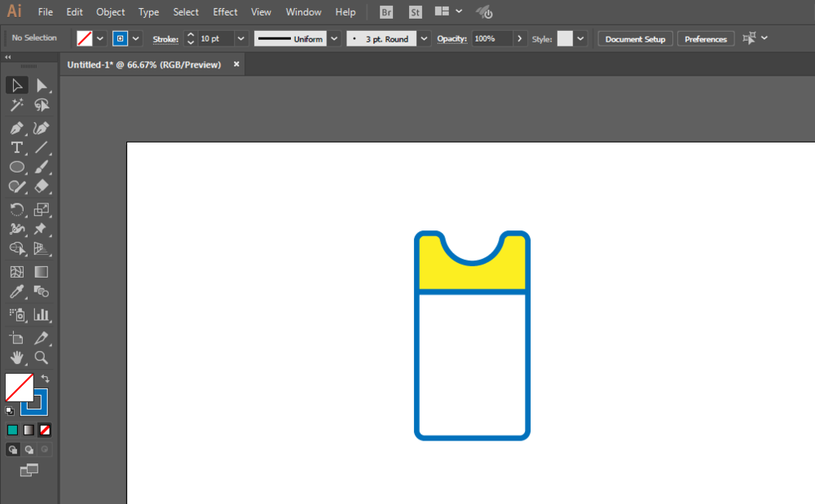815x504 pixels.
Task: Switch to Gradient fill mode
Action: point(29,430)
